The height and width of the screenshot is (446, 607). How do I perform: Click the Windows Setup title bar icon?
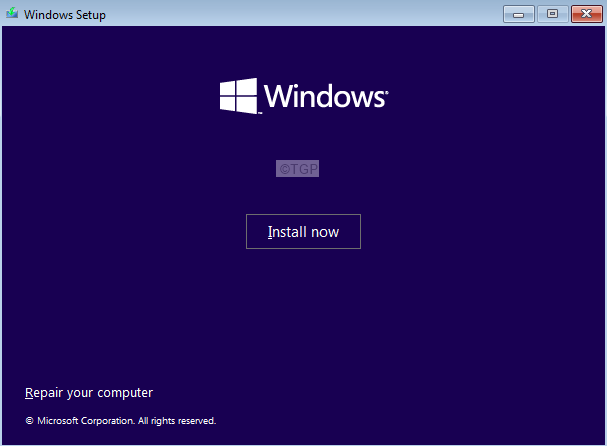[11, 15]
